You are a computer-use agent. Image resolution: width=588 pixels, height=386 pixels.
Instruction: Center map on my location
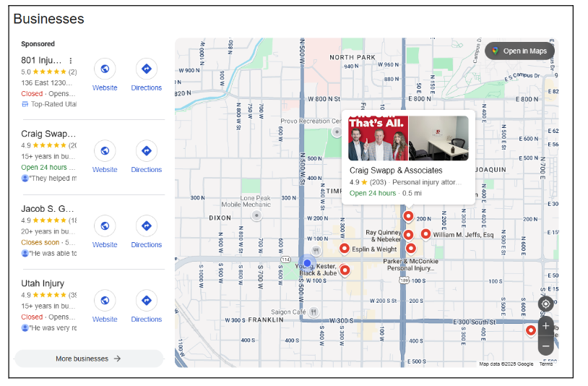pos(545,304)
